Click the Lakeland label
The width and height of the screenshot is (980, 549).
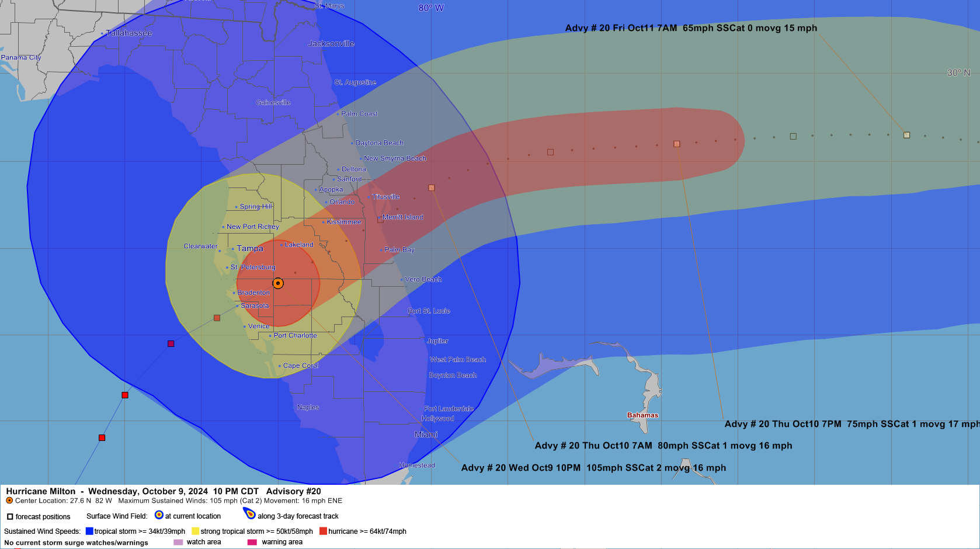tap(299, 245)
